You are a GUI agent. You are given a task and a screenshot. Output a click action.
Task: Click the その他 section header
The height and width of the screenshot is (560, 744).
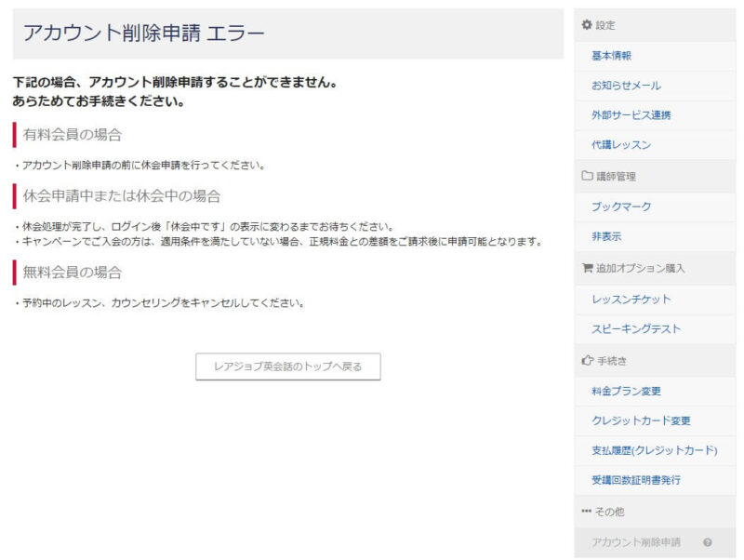[x=655, y=512]
